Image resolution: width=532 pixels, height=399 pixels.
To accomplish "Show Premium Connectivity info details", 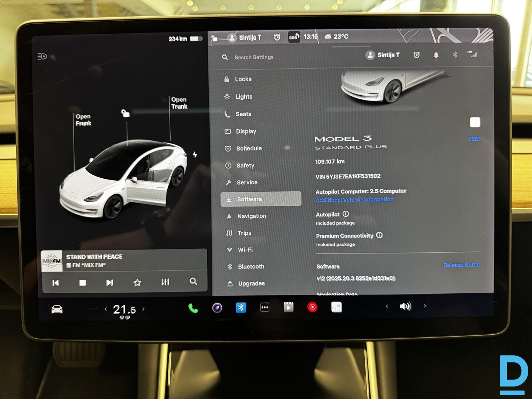I will pos(379,235).
